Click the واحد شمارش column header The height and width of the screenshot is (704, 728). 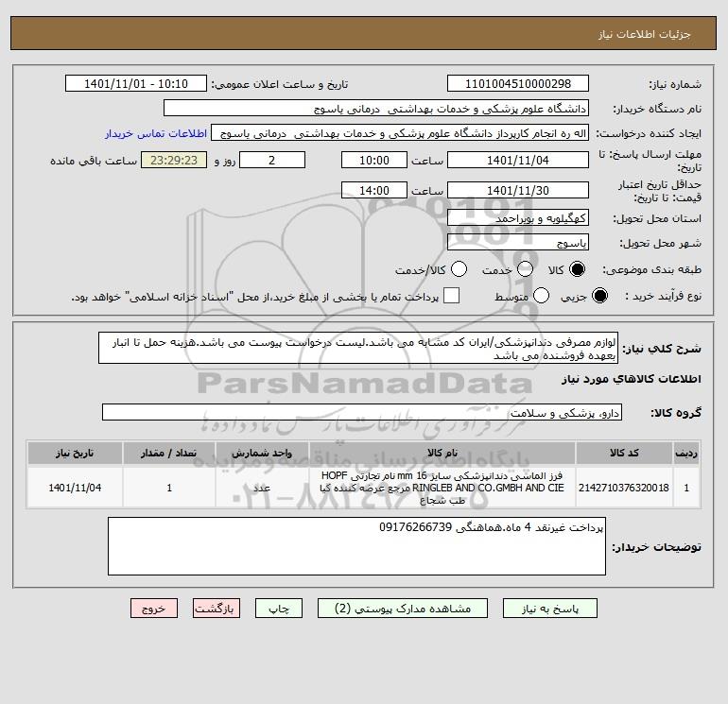pos(262,453)
